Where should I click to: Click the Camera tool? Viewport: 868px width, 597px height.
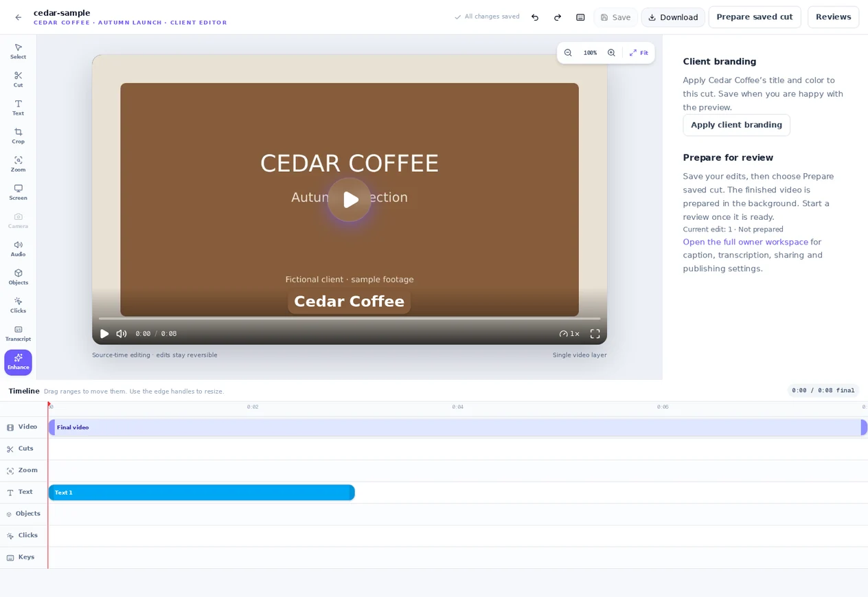pos(18,220)
